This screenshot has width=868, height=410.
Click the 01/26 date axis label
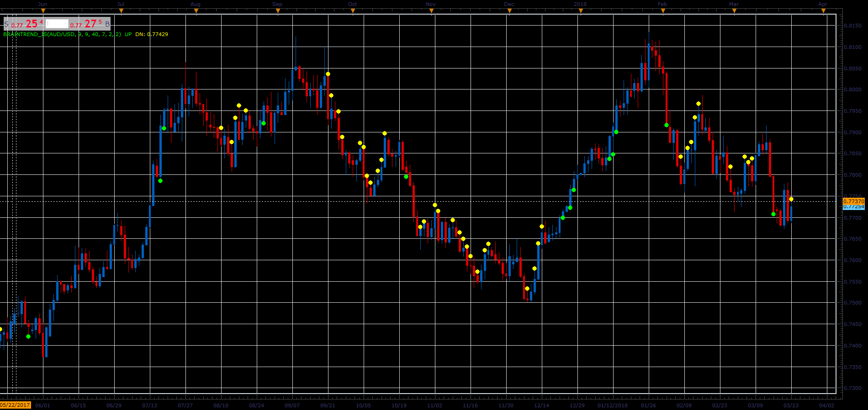[x=649, y=405]
